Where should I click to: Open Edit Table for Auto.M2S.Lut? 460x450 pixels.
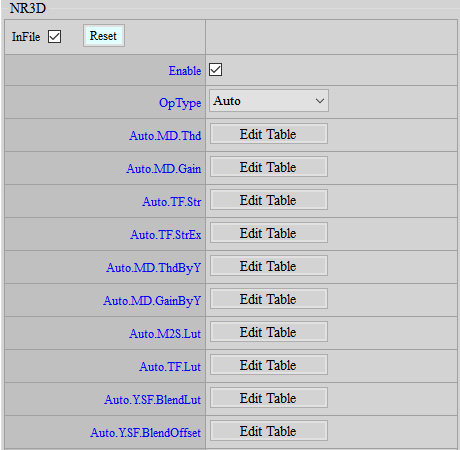[x=269, y=332]
